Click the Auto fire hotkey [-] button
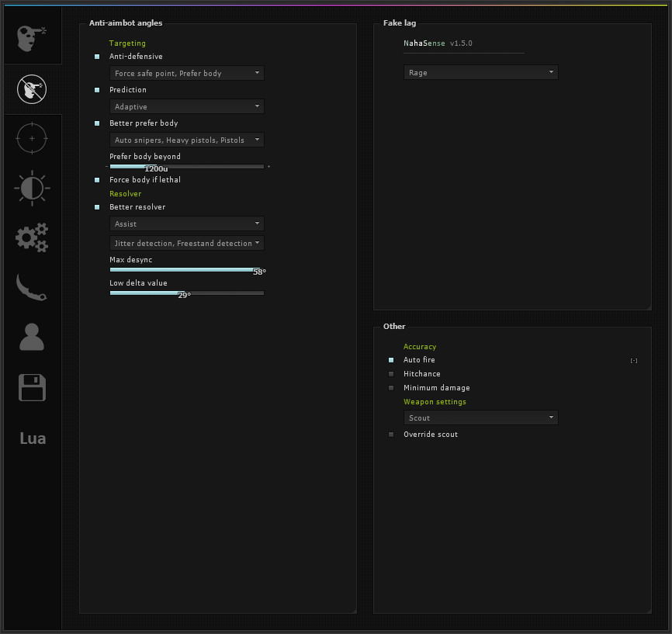672x634 pixels. coord(634,361)
